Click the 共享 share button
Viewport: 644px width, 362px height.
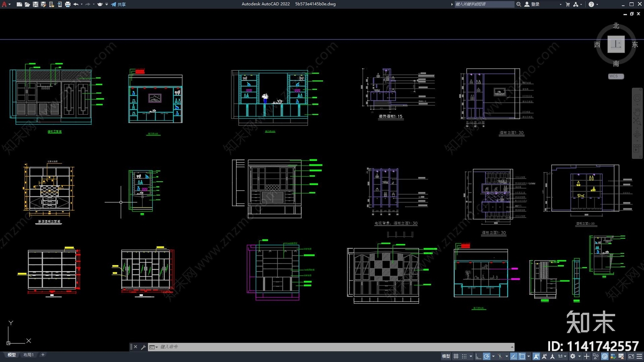tap(119, 4)
